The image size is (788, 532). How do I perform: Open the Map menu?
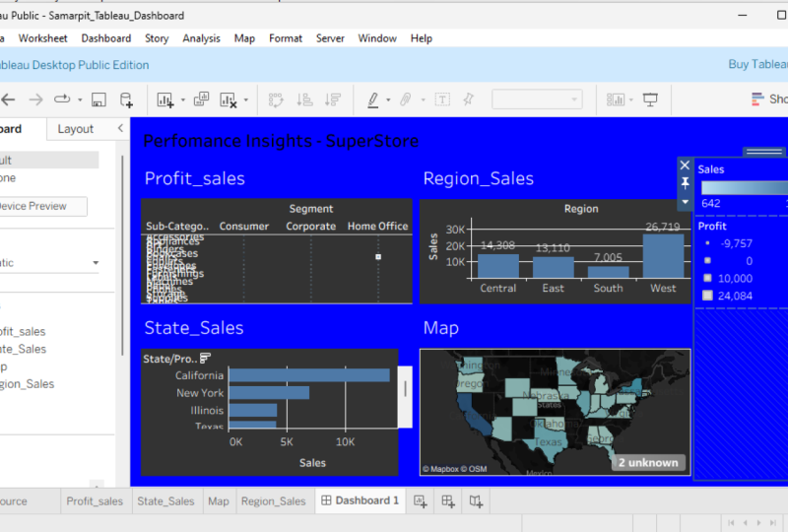[244, 38]
